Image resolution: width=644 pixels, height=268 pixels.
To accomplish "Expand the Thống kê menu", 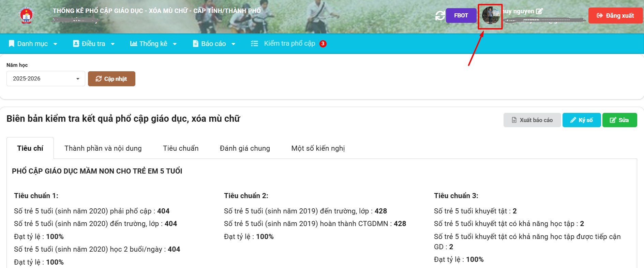I will pyautogui.click(x=153, y=44).
